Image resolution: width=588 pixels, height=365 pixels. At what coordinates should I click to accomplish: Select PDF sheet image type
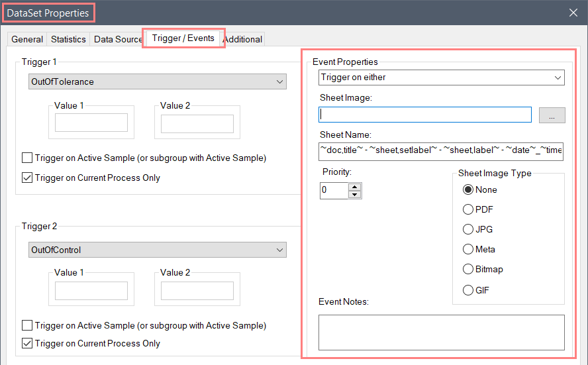pos(469,209)
